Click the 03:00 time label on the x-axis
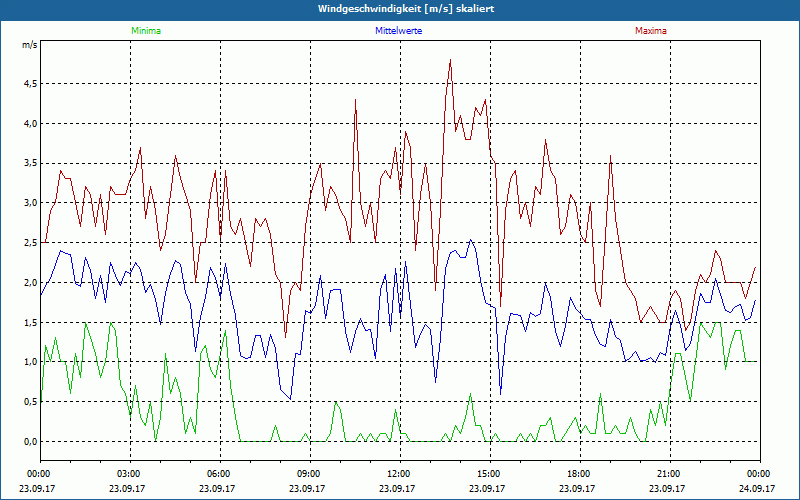Viewport: 800px width, 500px height. (129, 474)
